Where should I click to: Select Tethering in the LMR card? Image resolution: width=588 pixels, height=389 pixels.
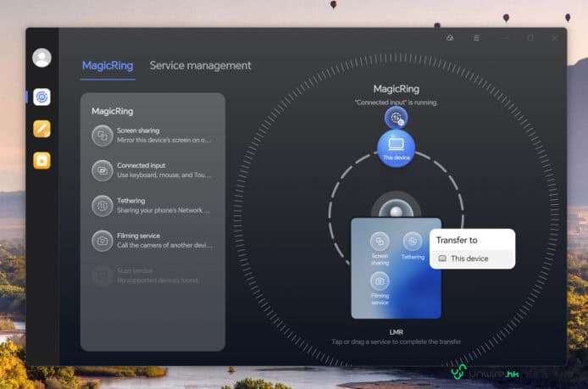coord(413,242)
